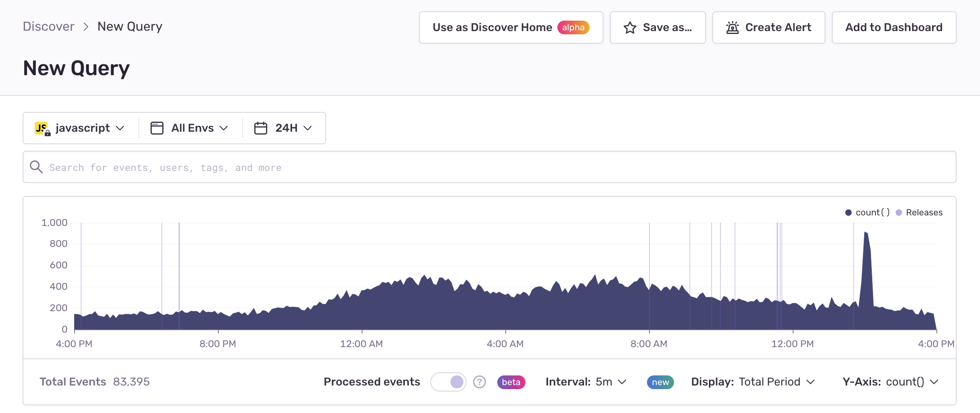The width and height of the screenshot is (980, 413).
Task: Click the events search input field
Action: click(x=489, y=167)
